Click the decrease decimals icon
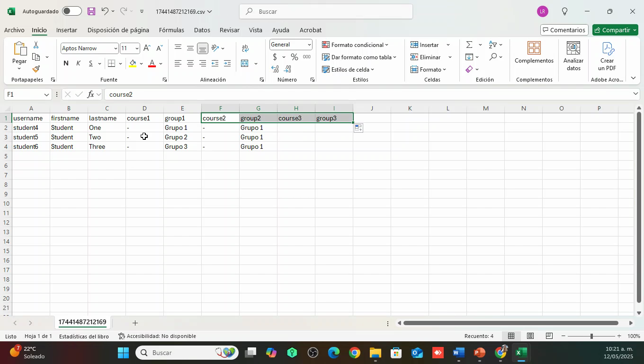Screen dimensions: 644x364 click(287, 69)
